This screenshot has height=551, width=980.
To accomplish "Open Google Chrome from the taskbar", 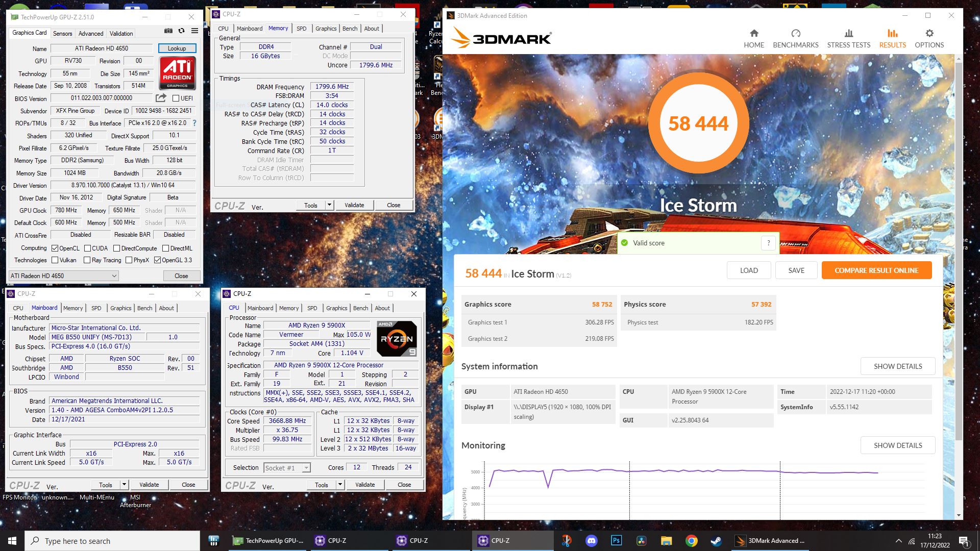I will [x=691, y=541].
